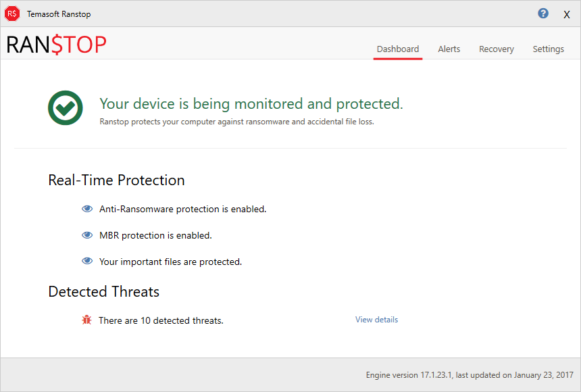Click eye icon beside important files protected
The width and height of the screenshot is (581, 392).
(x=87, y=261)
